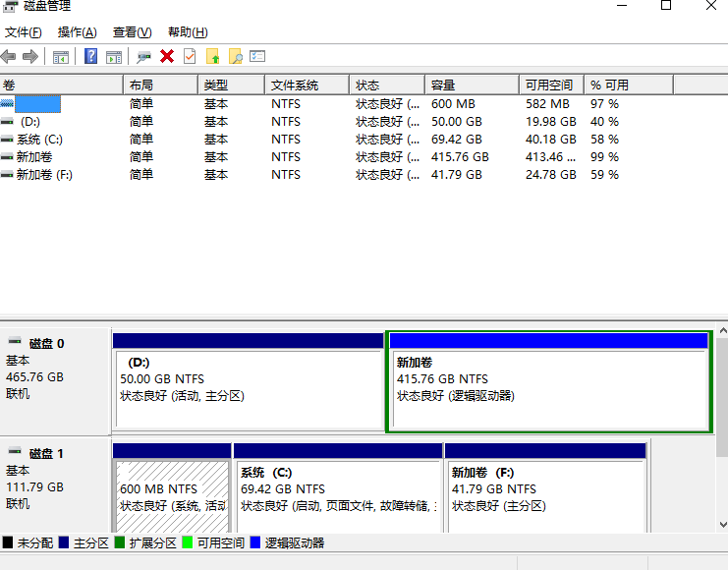Screen dimensions: 728x570
Task: Click the black 未分配 legend swatch
Action: tap(8, 542)
